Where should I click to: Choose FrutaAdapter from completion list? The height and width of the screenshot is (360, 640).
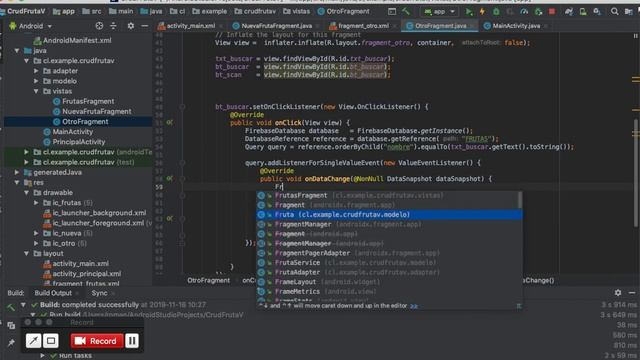[x=387, y=272]
